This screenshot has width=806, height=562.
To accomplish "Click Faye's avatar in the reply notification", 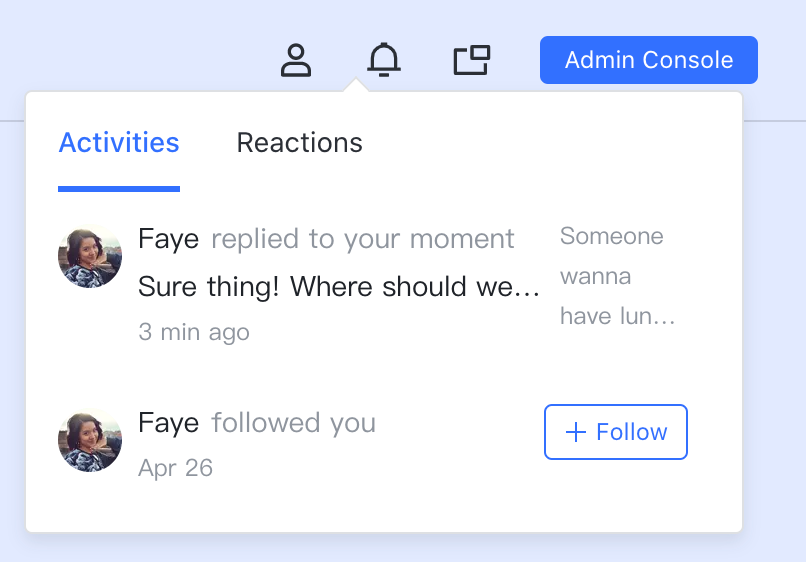I will [x=90, y=256].
